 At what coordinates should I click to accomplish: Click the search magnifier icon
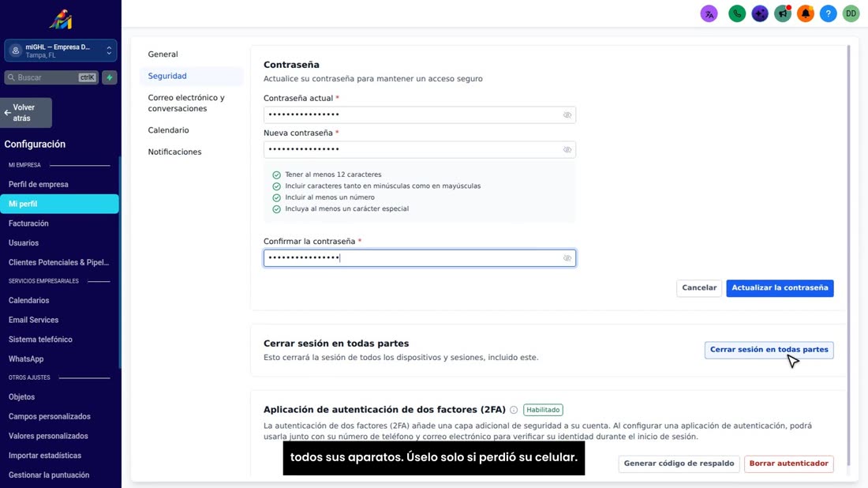(11, 77)
